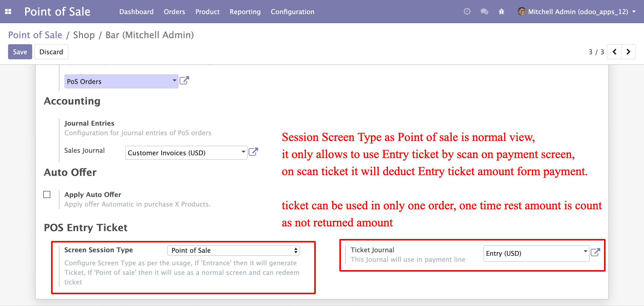The image size is (644, 306).
Task: Open Ticket Journal external link icon
Action: point(595,252)
